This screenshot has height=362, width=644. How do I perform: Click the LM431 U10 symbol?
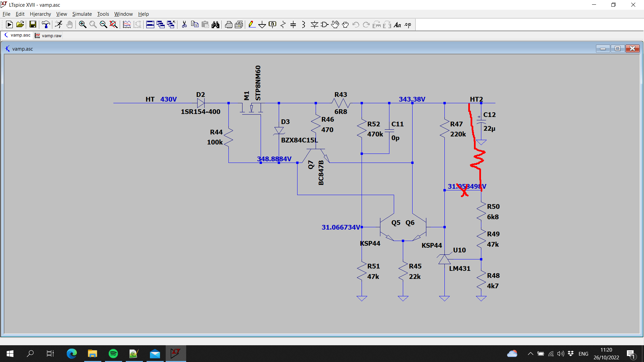click(444, 259)
